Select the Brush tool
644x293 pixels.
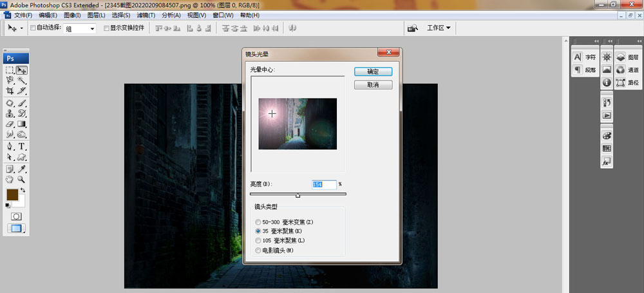[22, 103]
